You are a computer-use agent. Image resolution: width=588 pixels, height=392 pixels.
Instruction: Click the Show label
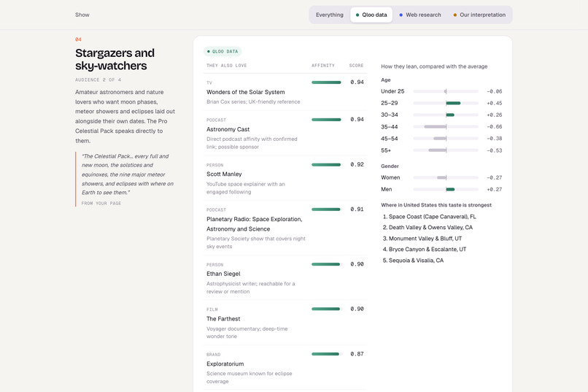(82, 15)
